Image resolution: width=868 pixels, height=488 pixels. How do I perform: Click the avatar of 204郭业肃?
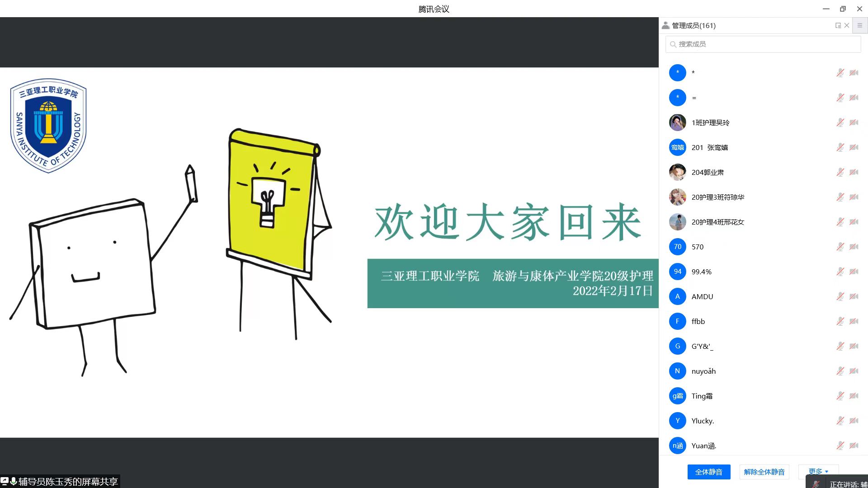(677, 172)
